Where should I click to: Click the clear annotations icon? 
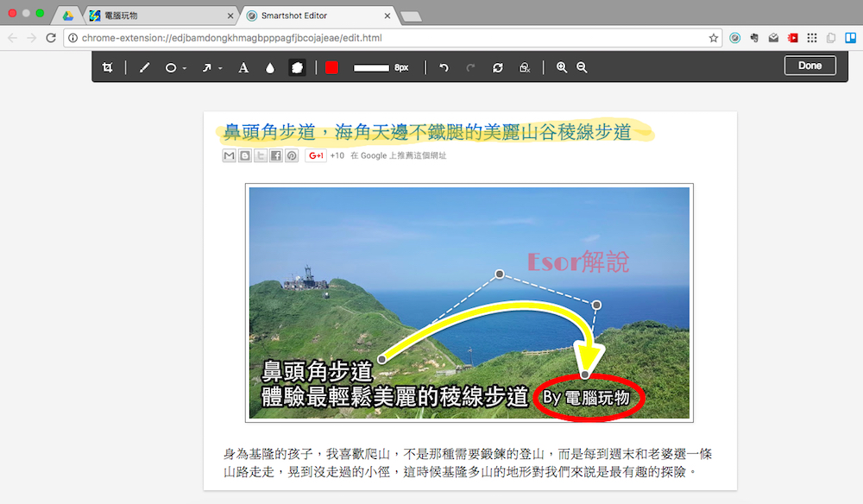(524, 67)
